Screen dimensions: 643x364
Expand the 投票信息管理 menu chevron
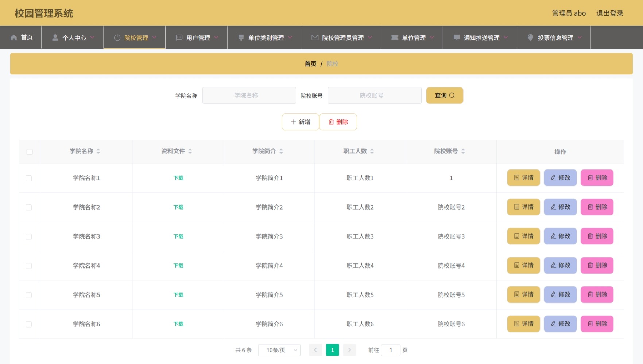580,38
